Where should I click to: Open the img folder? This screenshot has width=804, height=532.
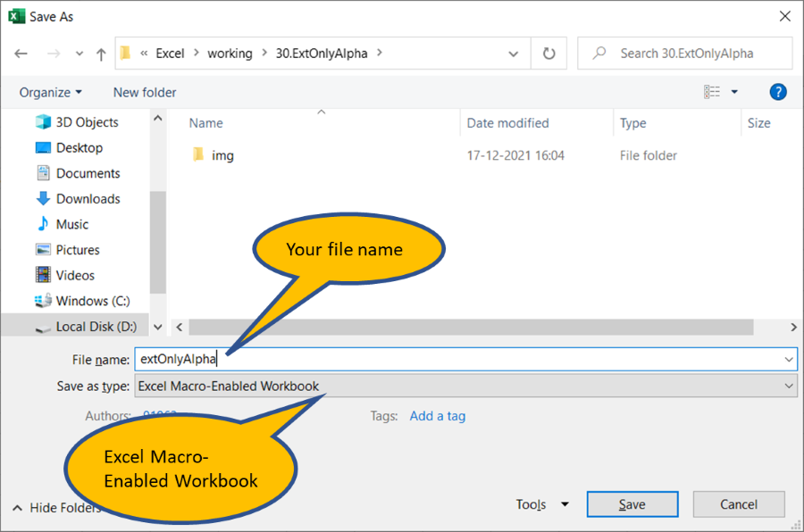(222, 155)
